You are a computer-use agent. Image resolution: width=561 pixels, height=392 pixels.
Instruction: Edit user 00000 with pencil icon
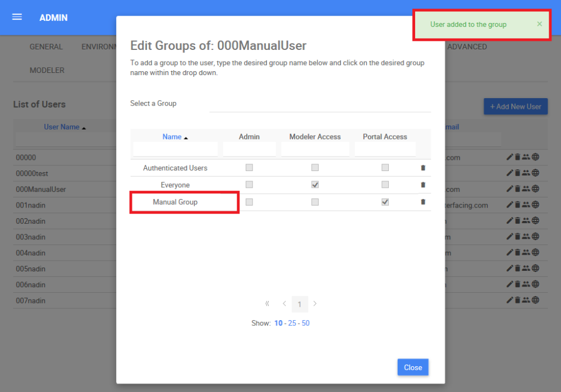(509, 157)
